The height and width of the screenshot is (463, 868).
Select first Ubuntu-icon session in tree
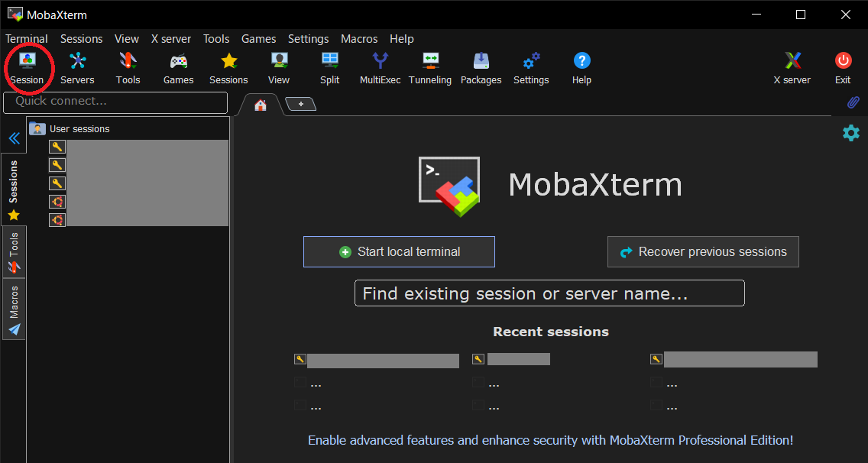(x=138, y=202)
